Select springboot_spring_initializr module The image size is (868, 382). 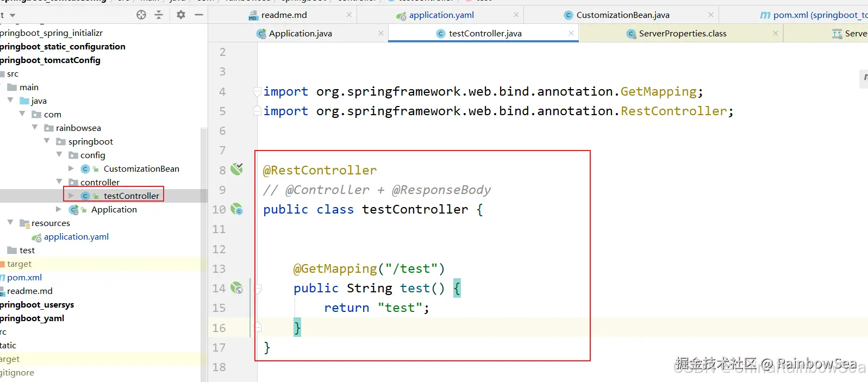coord(51,33)
